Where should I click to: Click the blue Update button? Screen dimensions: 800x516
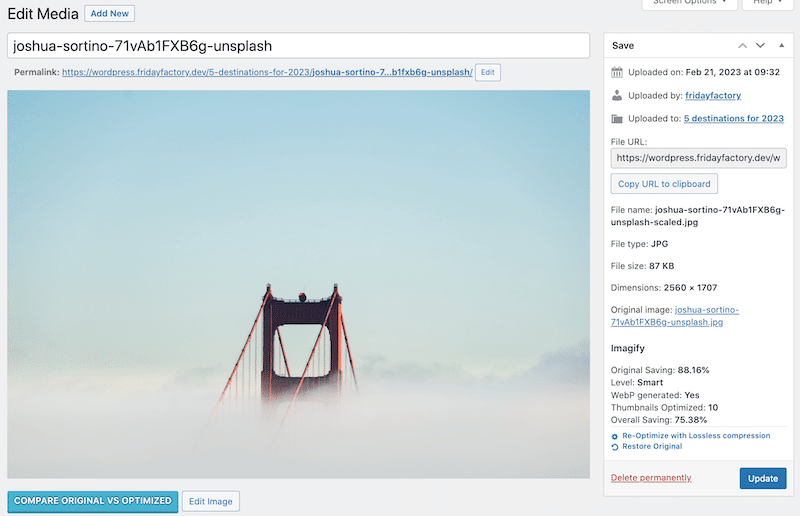click(x=763, y=479)
